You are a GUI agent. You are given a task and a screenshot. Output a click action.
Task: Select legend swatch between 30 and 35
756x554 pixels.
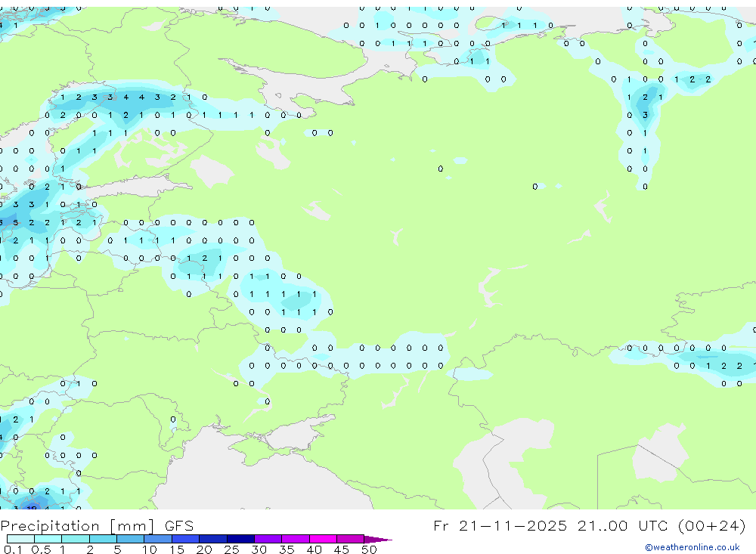click(268, 539)
